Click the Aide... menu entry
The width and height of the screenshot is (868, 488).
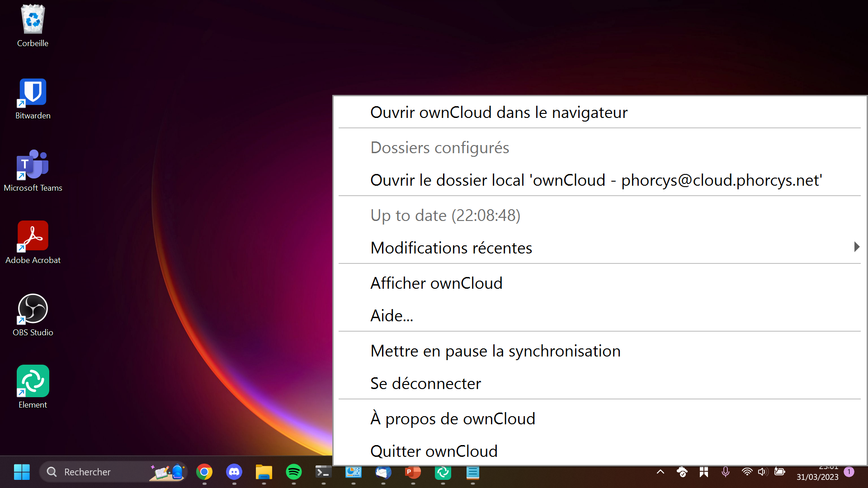[x=599, y=315]
